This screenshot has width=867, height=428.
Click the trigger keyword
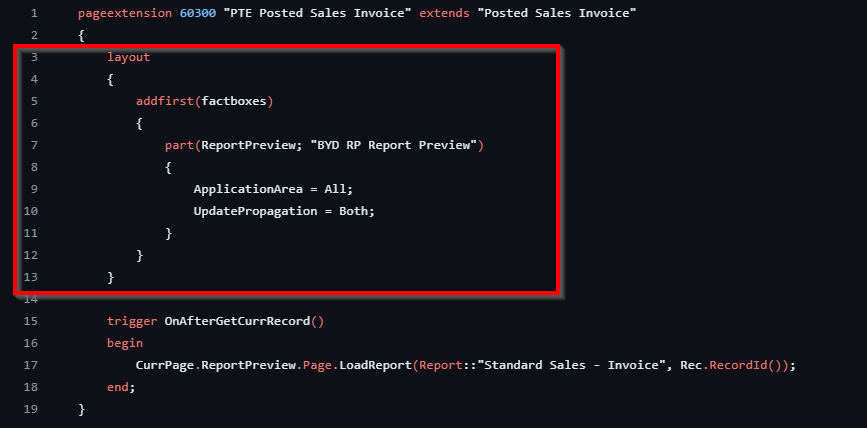132,321
